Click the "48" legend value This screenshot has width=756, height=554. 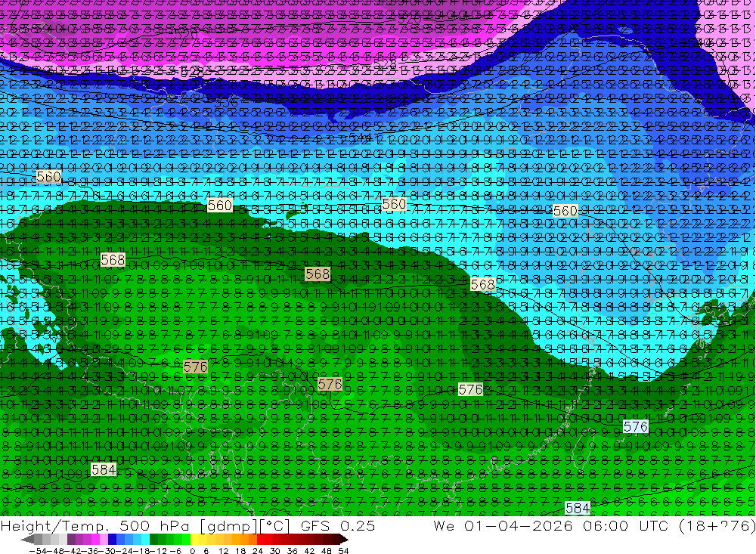pos(327,551)
